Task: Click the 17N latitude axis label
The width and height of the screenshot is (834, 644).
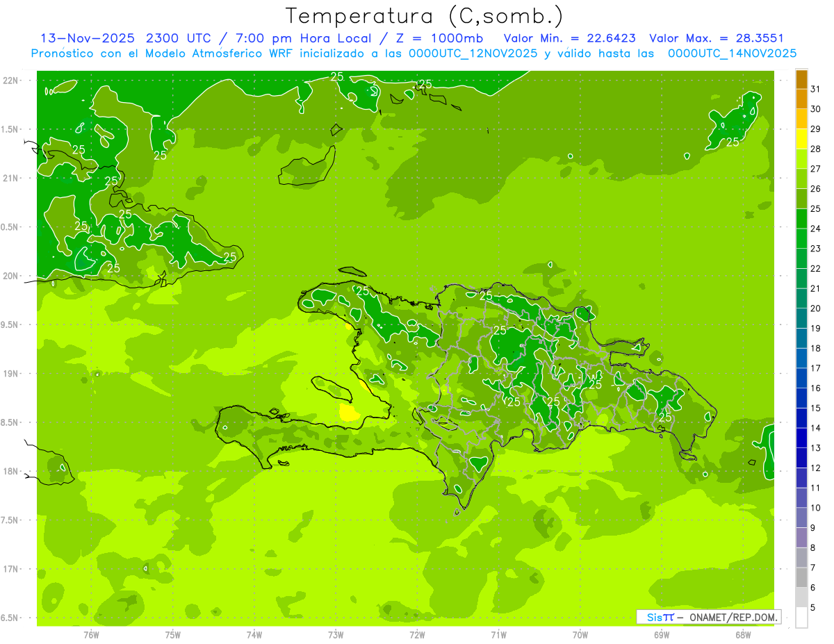Action: (x=11, y=569)
